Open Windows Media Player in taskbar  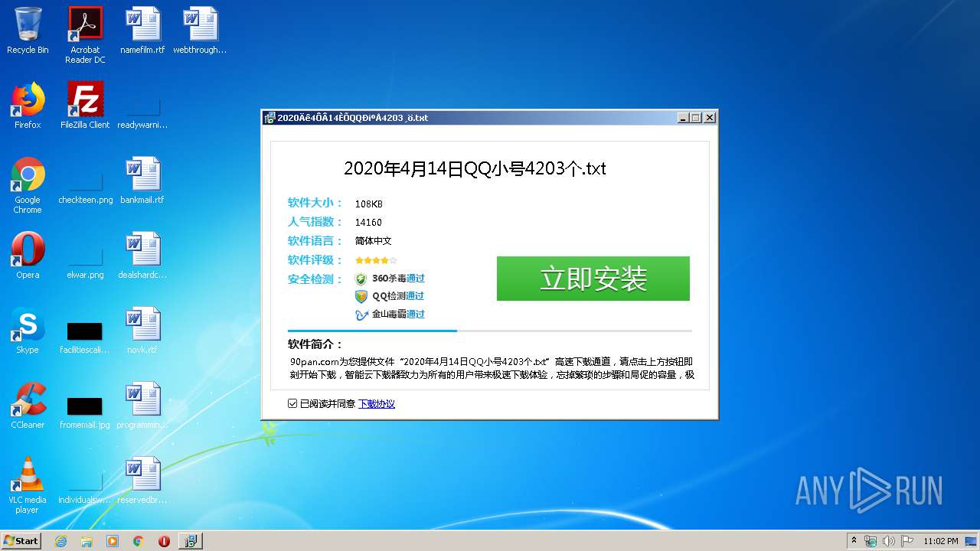click(113, 541)
